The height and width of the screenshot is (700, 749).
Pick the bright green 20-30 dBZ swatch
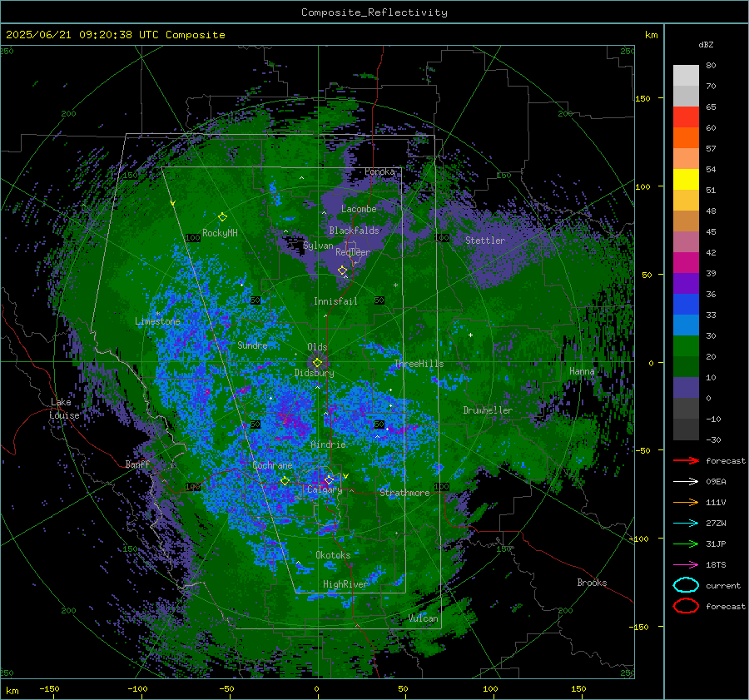(686, 346)
